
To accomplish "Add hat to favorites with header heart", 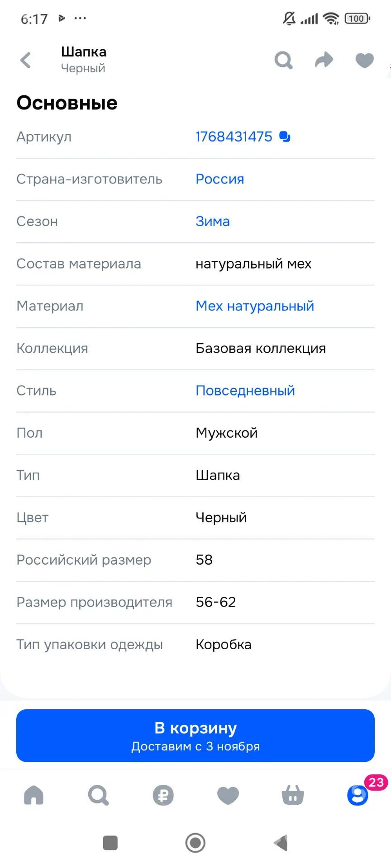I will click(364, 60).
